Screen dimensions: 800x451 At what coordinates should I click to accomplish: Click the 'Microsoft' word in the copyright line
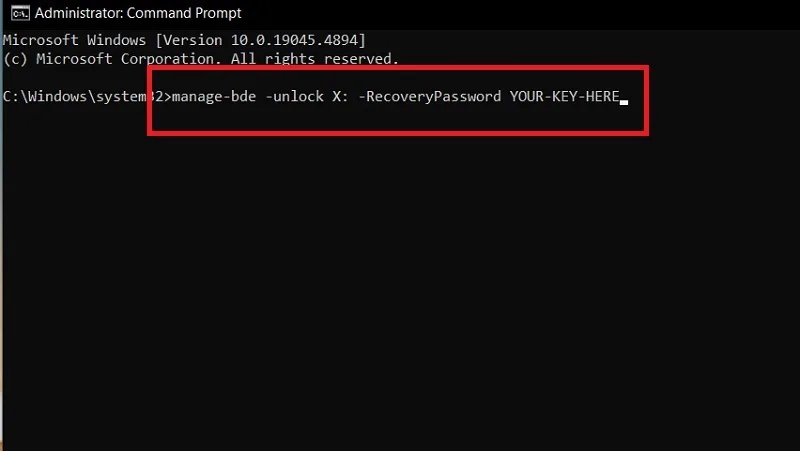point(74,59)
